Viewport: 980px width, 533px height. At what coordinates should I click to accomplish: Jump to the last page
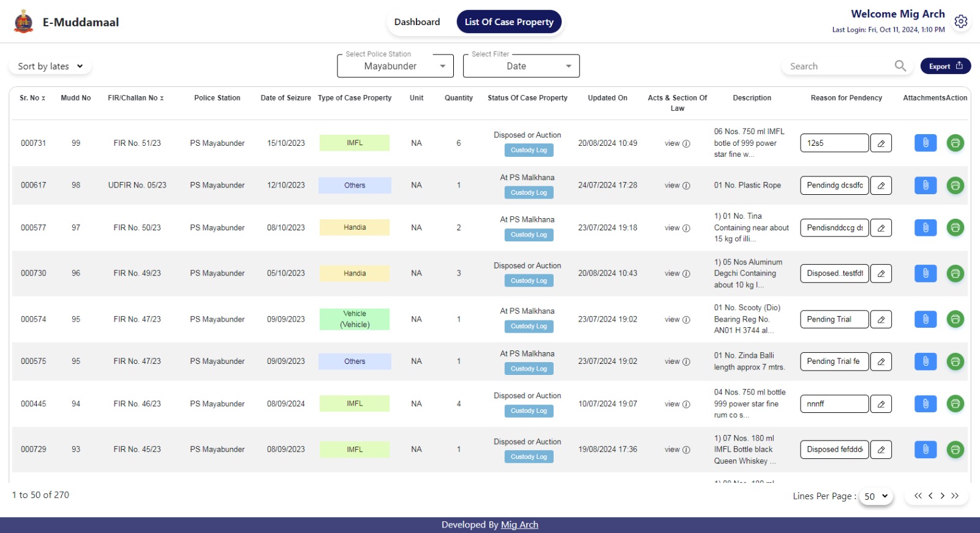[x=955, y=496]
